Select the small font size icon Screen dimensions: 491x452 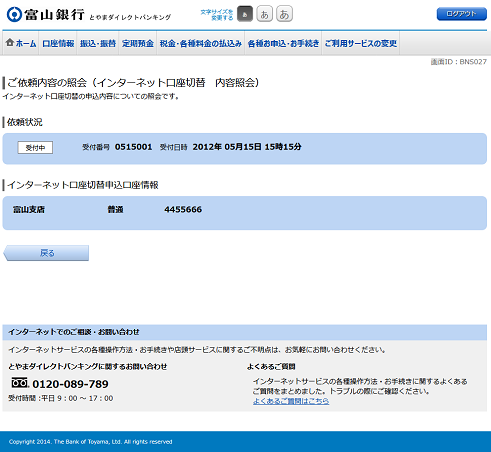click(x=245, y=14)
